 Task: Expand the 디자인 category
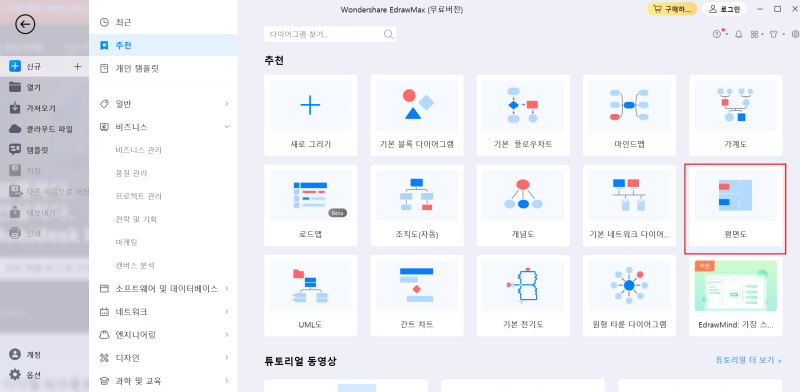[x=163, y=358]
